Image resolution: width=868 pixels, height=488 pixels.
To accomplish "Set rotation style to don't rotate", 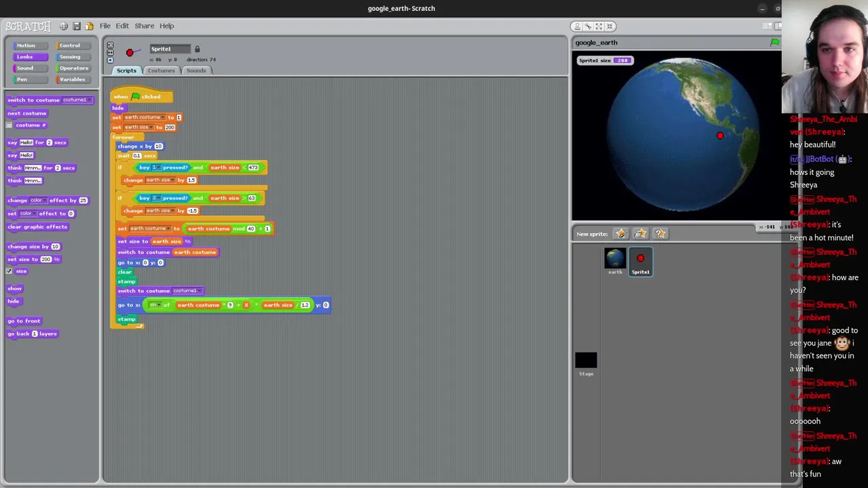I will coord(110,60).
